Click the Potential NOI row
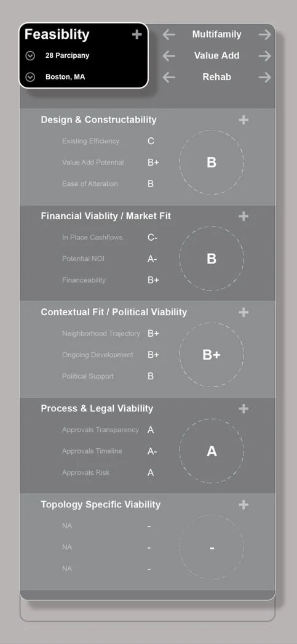Screen dimensions: 297x644 pyautogui.click(x=110, y=259)
